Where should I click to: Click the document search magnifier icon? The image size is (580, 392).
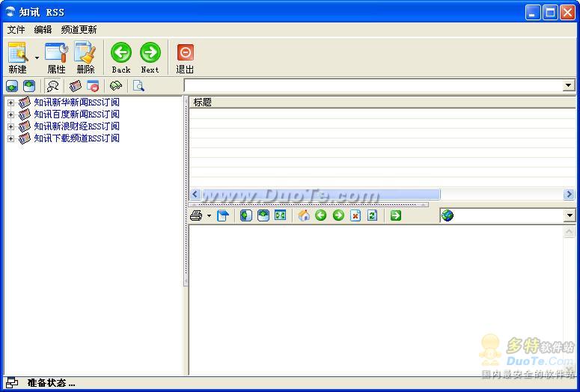click(138, 86)
